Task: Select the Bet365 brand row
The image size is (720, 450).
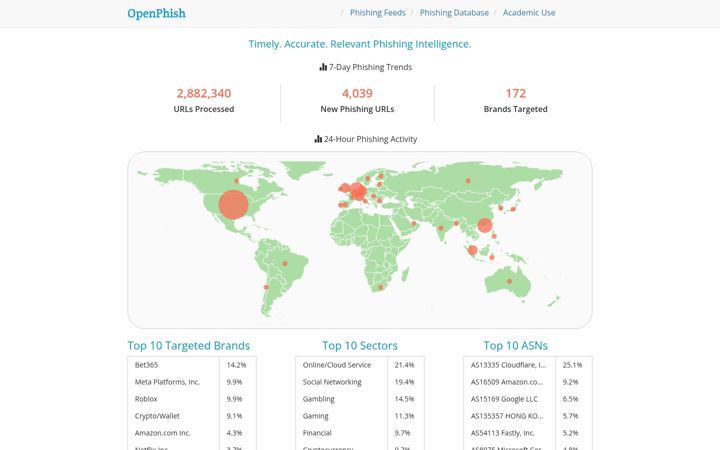Action: 192,365
